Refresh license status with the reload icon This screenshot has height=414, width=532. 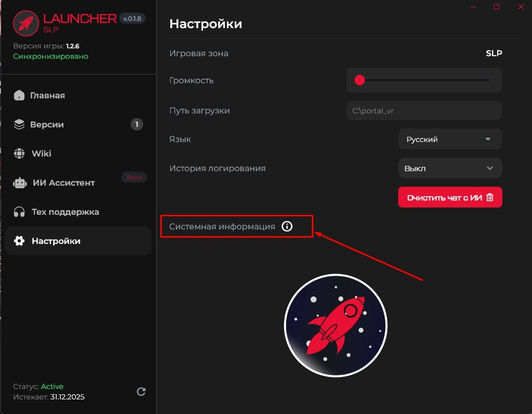click(x=141, y=392)
